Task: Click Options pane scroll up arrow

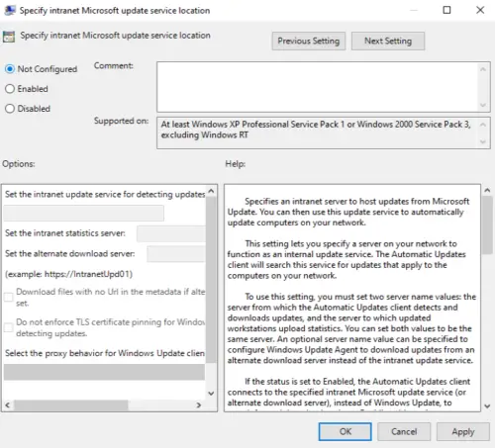Action: (x=211, y=191)
